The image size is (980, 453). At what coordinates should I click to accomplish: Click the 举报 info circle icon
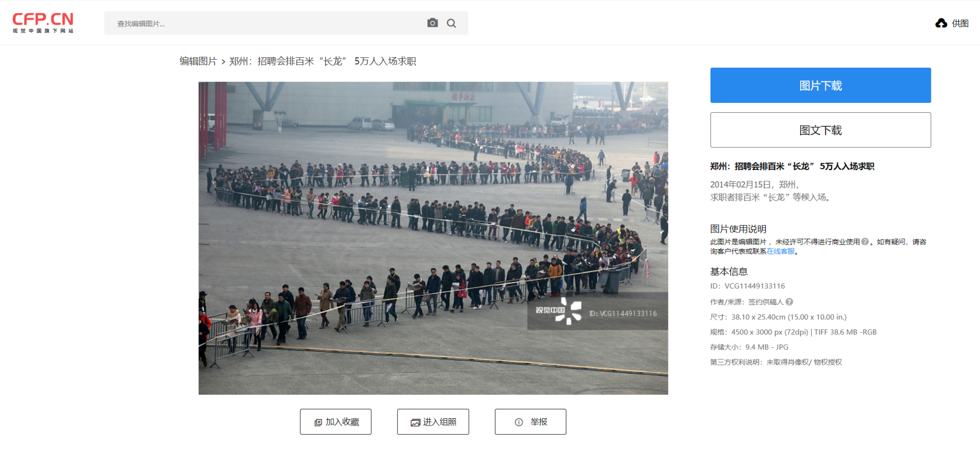519,422
